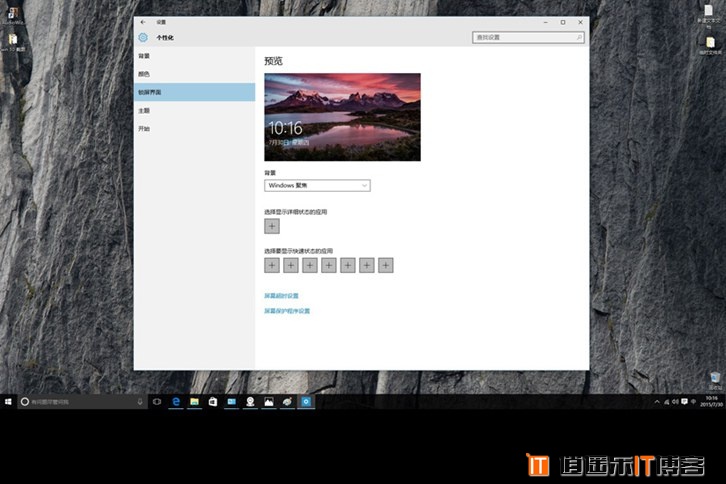
Task: Open the 背景 settings page
Action: coord(194,56)
